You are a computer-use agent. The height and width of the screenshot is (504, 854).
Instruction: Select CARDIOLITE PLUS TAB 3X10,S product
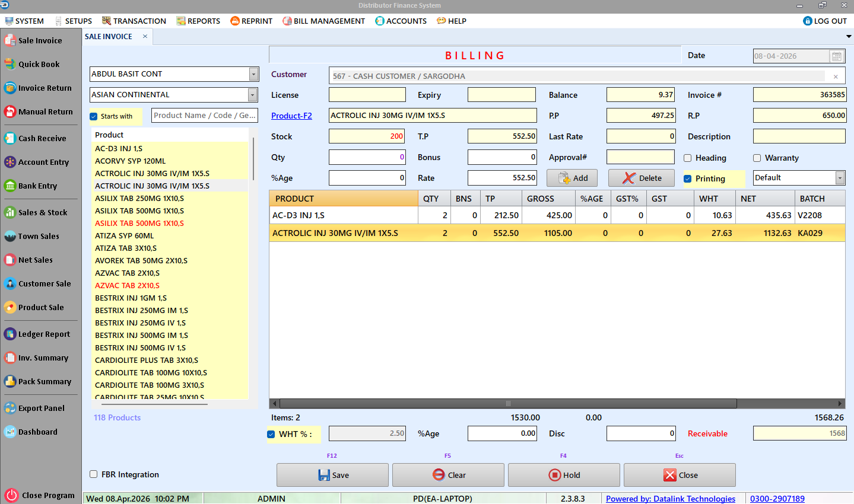coord(171,360)
